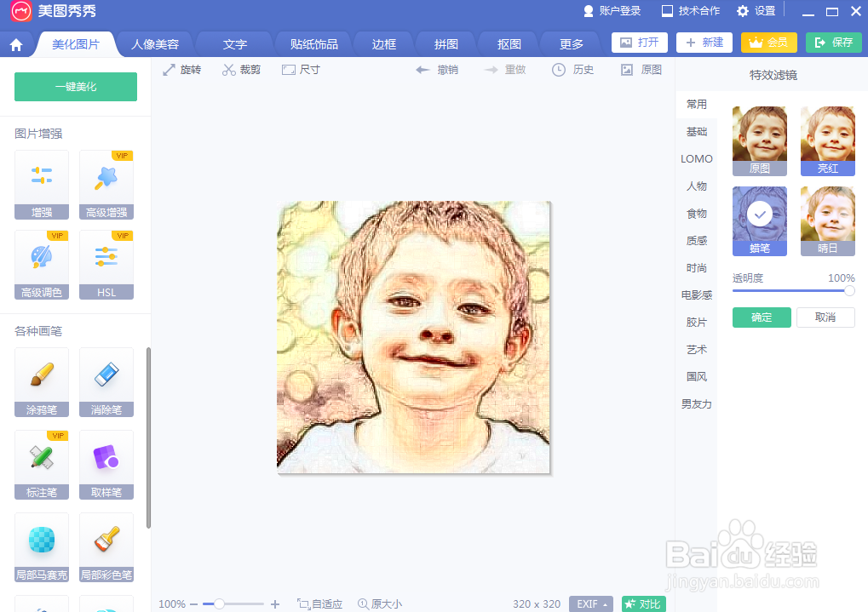Adjust the 透明度 opacity slider handle
Screen dimensions: 868x612
coord(849,290)
